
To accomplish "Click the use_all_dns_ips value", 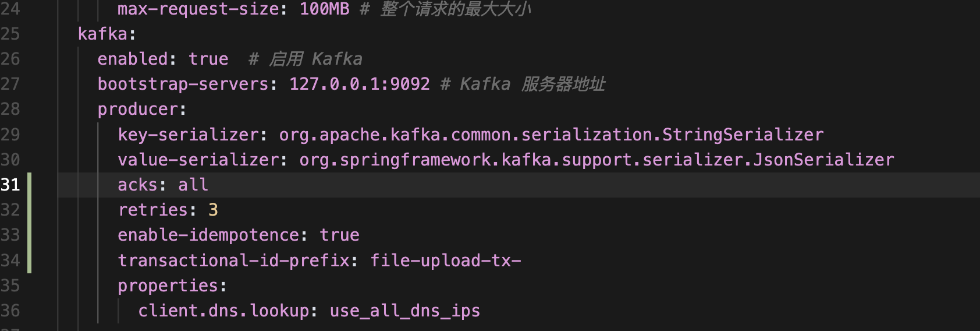I will coord(405,311).
